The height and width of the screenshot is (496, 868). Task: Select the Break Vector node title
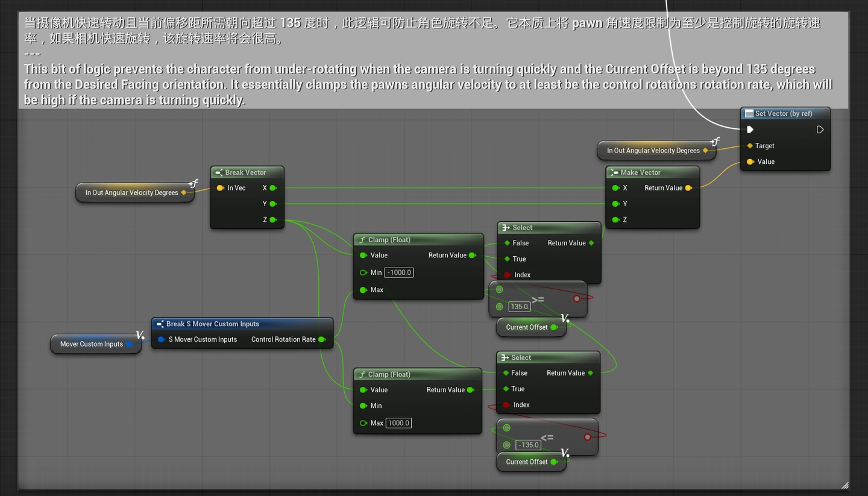click(x=245, y=172)
